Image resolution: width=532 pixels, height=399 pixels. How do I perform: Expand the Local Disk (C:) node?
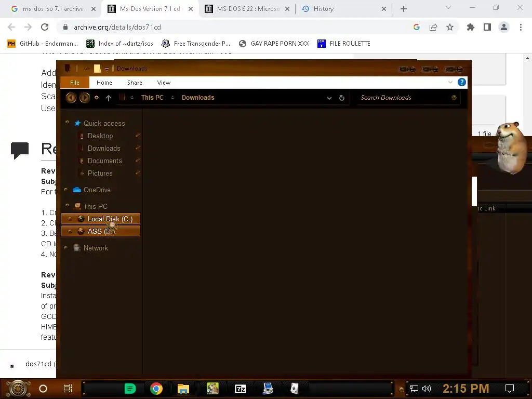click(x=70, y=219)
